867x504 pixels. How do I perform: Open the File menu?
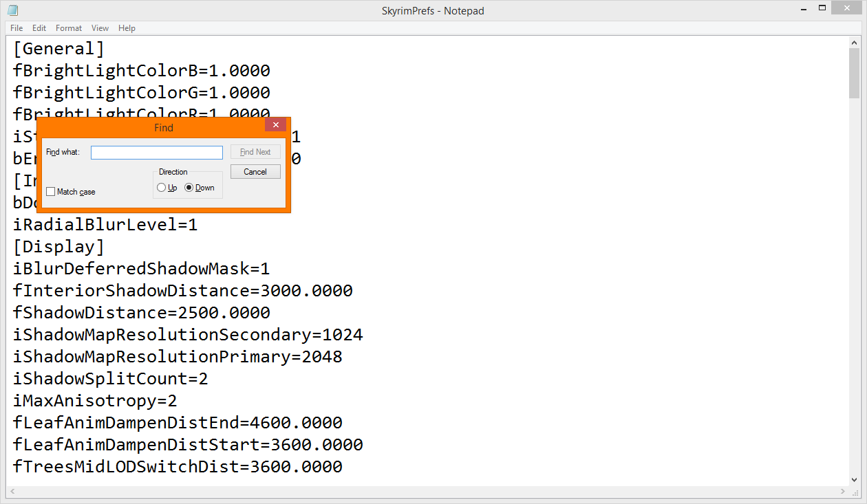(17, 28)
